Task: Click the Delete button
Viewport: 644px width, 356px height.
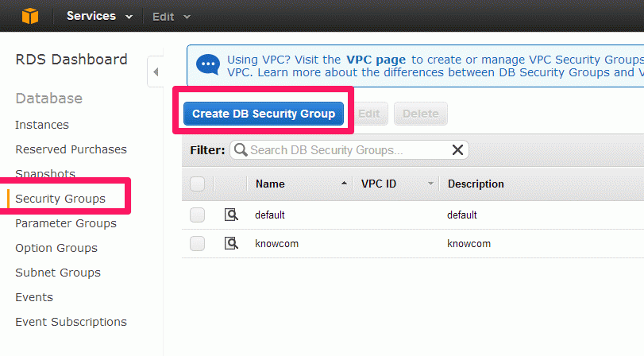Action: click(x=421, y=114)
